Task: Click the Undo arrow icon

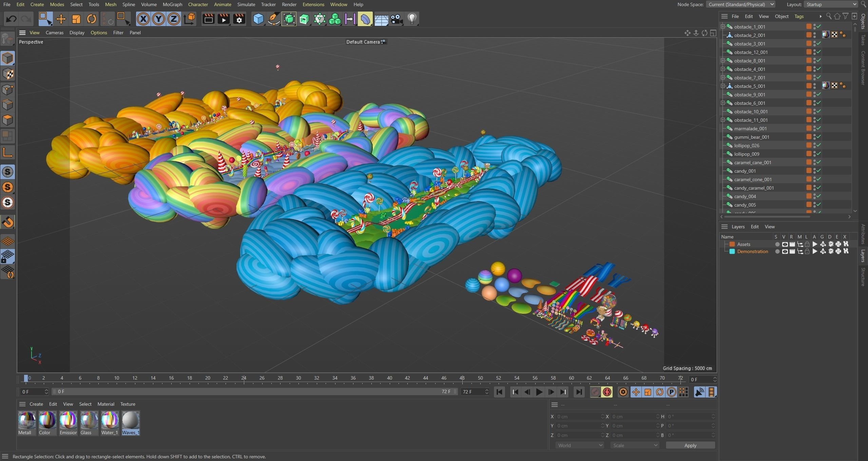Action: (11, 19)
